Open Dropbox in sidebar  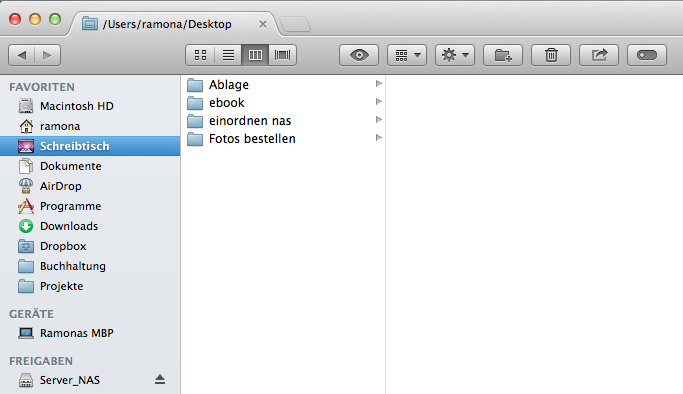(x=90, y=246)
